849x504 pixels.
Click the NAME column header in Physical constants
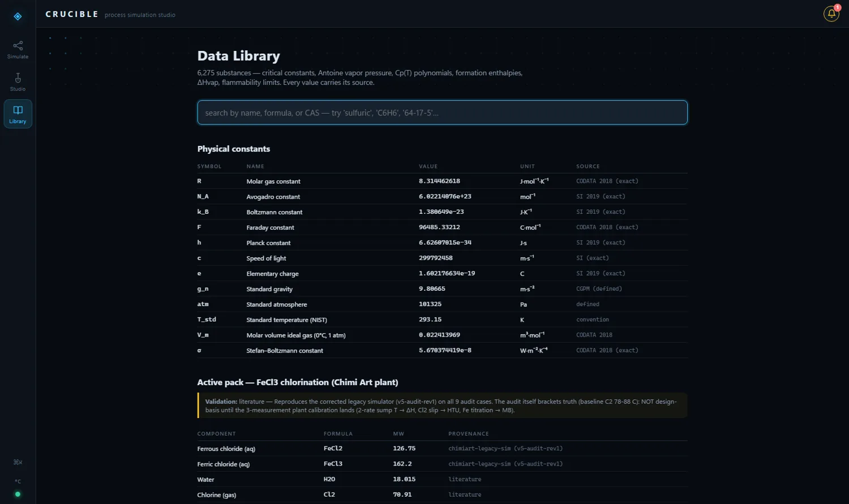255,166
